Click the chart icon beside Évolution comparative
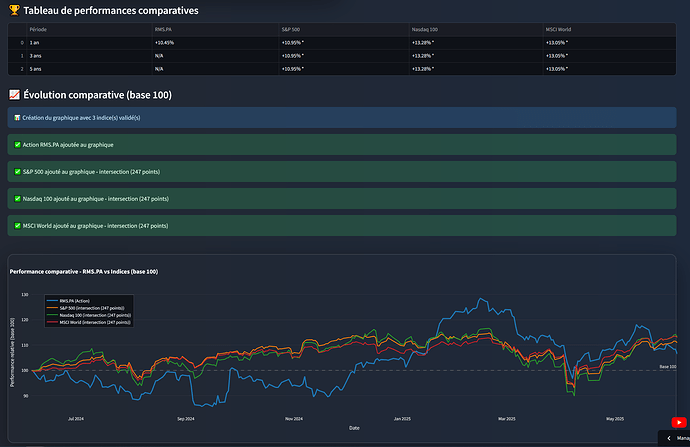 [12, 93]
